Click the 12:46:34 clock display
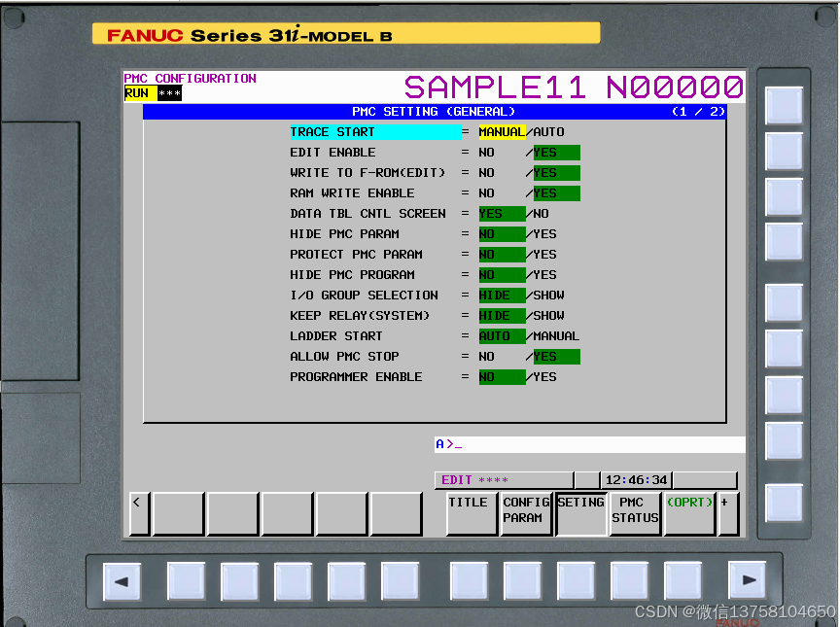The width and height of the screenshot is (840, 627). pyautogui.click(x=637, y=480)
